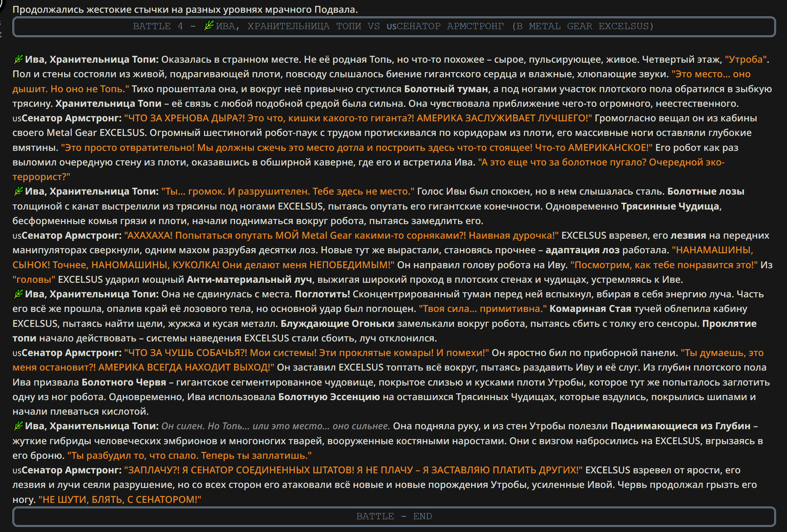Click the 'us' marker before Армстронг's 'АХАХАХА!' line
This screenshot has height=532, width=787.
[17, 236]
